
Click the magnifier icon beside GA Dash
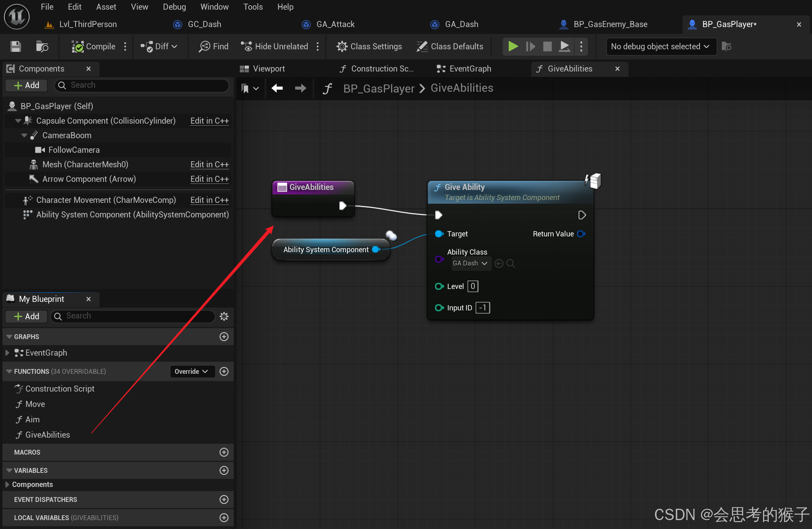tap(511, 263)
